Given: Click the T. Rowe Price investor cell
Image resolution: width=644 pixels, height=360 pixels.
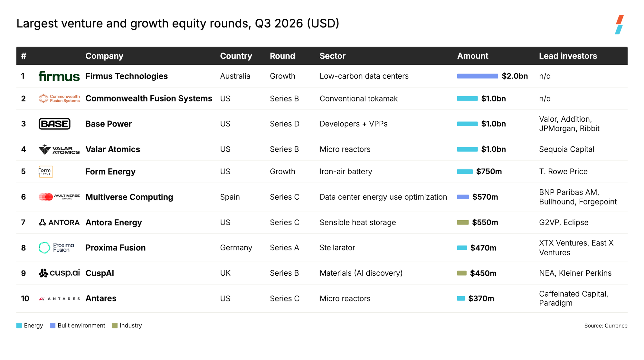Looking at the screenshot, I should tap(563, 172).
